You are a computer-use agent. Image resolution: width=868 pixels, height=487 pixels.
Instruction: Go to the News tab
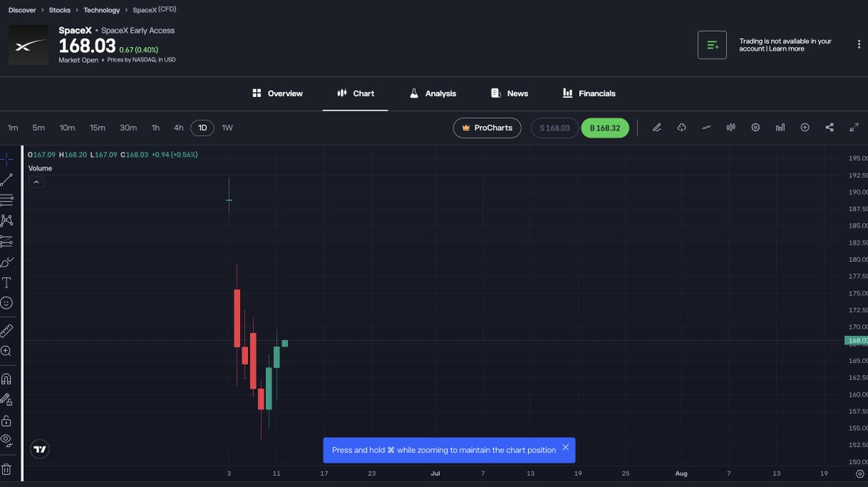tap(509, 93)
